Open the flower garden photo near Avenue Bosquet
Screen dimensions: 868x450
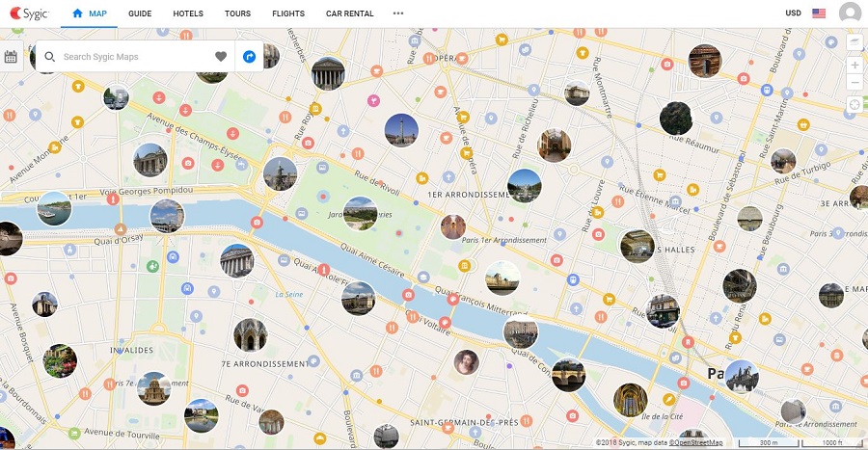60,361
